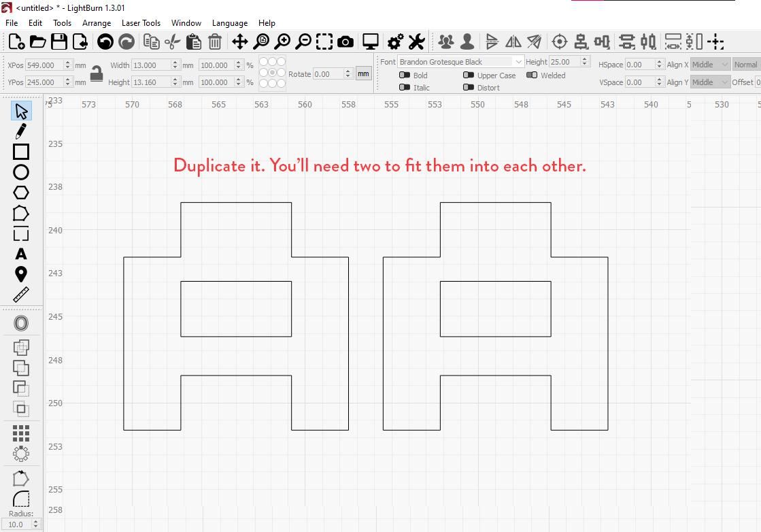Edit the Radius value field
This screenshot has height=532, width=761.
(17, 525)
